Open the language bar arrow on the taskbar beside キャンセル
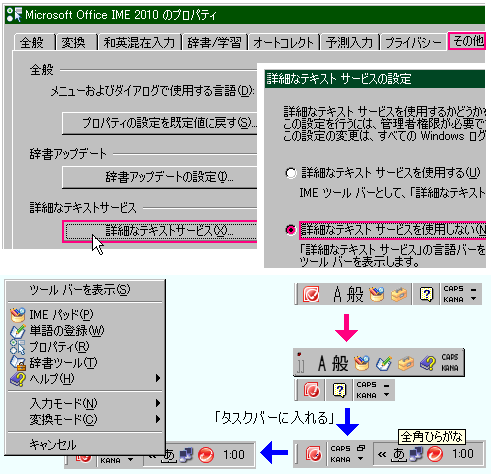 [x=130, y=460]
